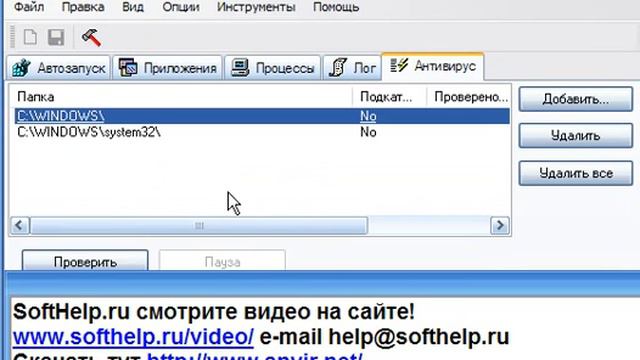
Task: Open the www.softhelp.ru/video/ link
Action: pos(133,337)
